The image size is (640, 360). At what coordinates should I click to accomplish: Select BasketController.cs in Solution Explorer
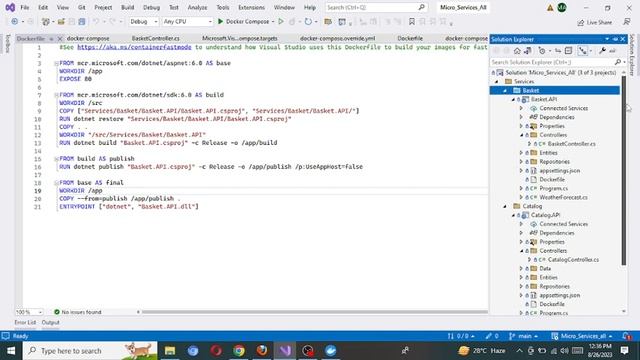[571, 144]
